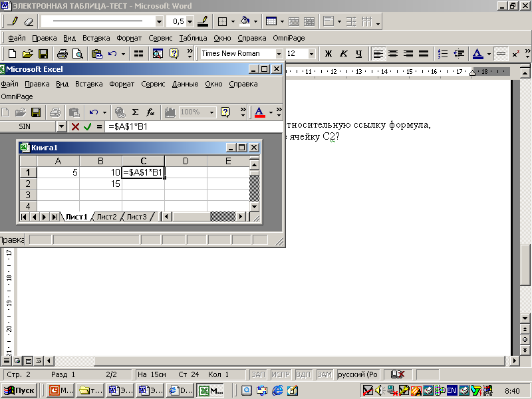The width and height of the screenshot is (532, 399).
Task: Click the Paste icon in Word toolbar
Action: pos(96,54)
